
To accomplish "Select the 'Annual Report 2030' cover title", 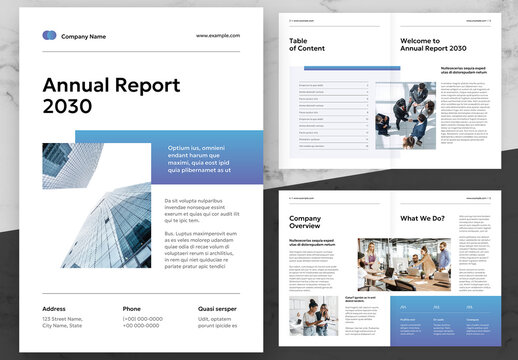I will 111,95.
